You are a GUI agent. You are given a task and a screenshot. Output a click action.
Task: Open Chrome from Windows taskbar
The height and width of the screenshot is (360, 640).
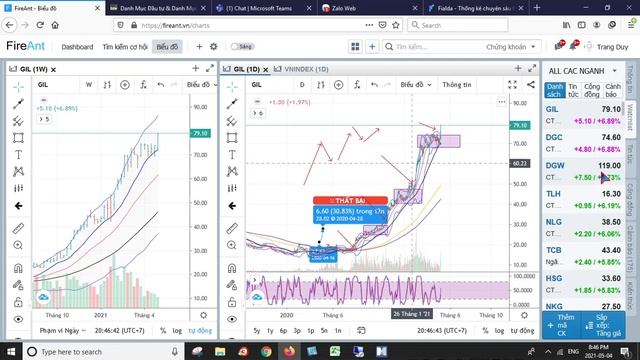click(266, 351)
